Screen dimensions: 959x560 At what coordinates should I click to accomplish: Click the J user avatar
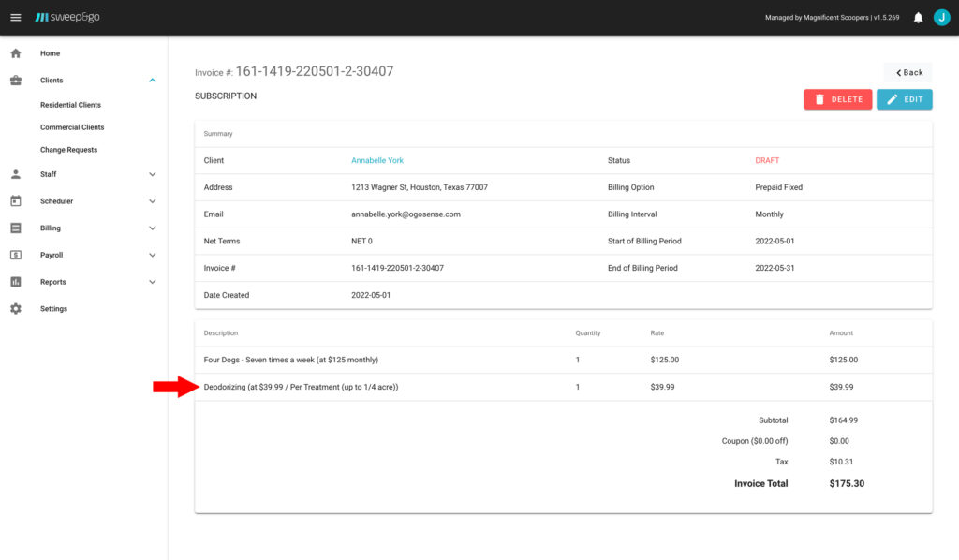(x=942, y=16)
